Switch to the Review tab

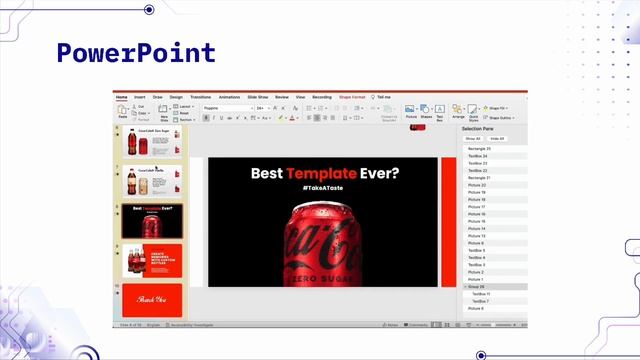[282, 97]
